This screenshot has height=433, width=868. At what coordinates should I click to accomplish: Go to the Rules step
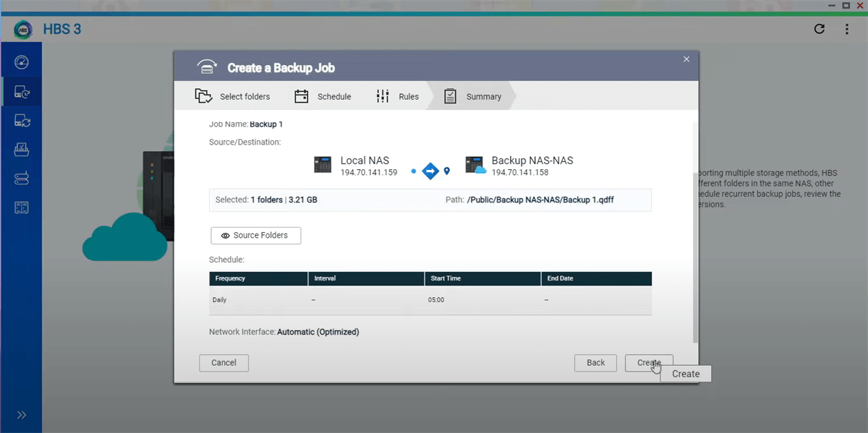397,96
